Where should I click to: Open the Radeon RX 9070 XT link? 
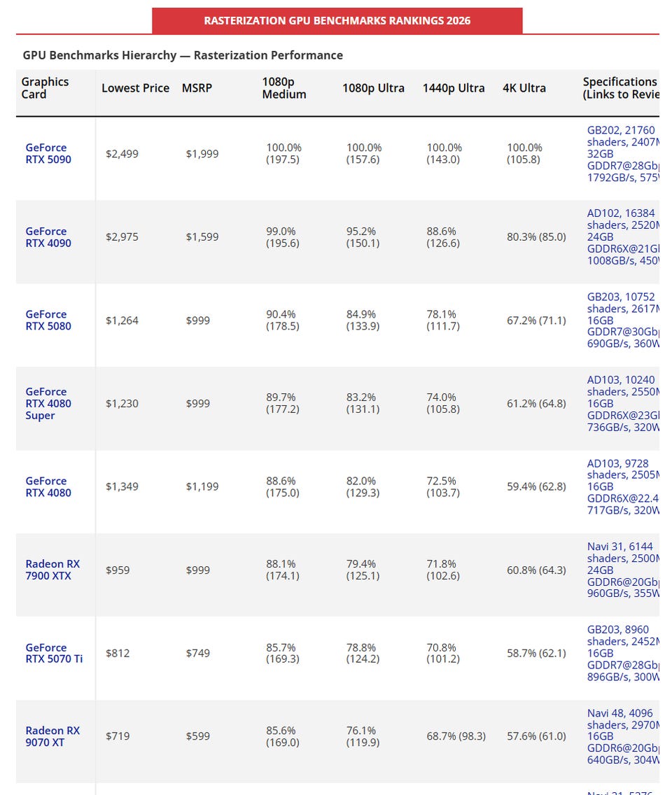52,736
